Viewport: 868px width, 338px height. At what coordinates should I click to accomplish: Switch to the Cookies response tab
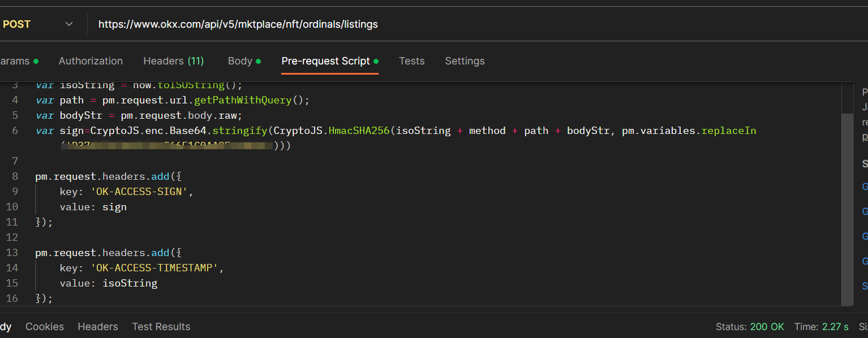pyautogui.click(x=45, y=327)
